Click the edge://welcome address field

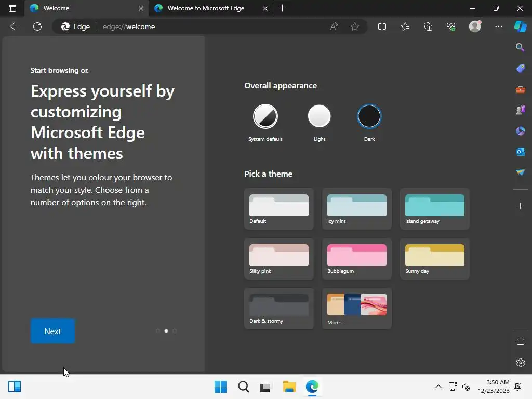[x=210, y=26]
